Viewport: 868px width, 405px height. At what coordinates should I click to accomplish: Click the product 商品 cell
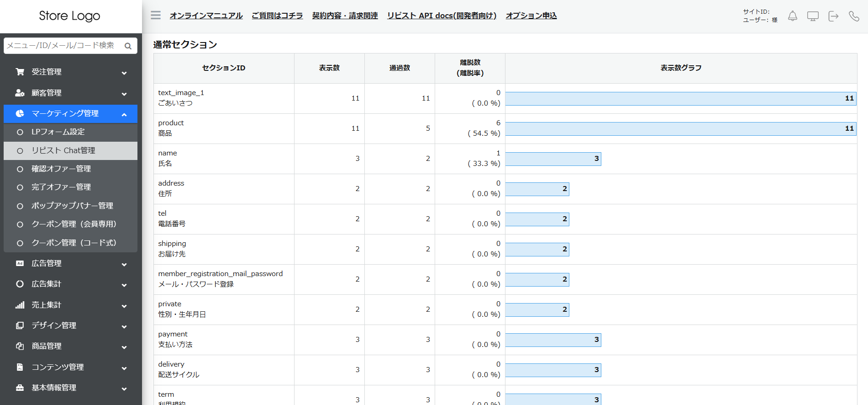tap(224, 128)
